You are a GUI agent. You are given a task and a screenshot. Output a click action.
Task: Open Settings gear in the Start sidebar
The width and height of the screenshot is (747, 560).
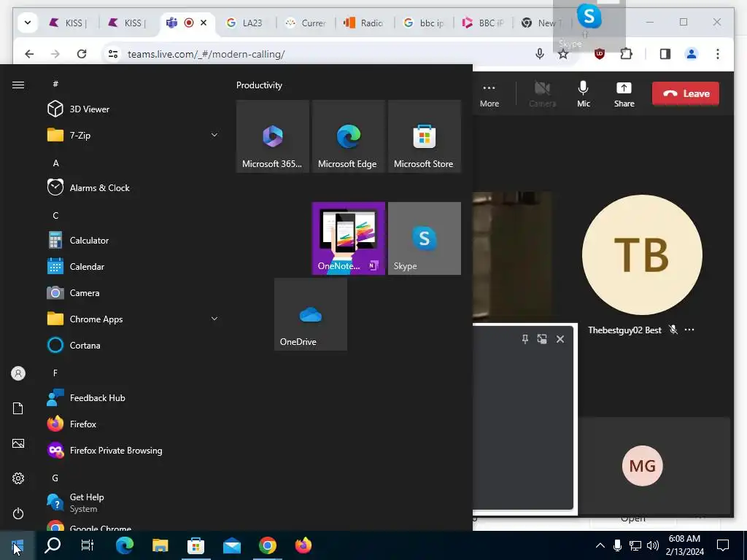[x=18, y=478]
